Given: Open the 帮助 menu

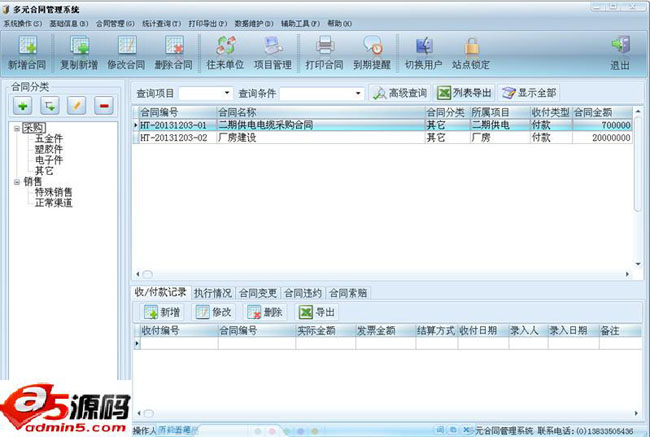Looking at the screenshot, I should [x=340, y=24].
